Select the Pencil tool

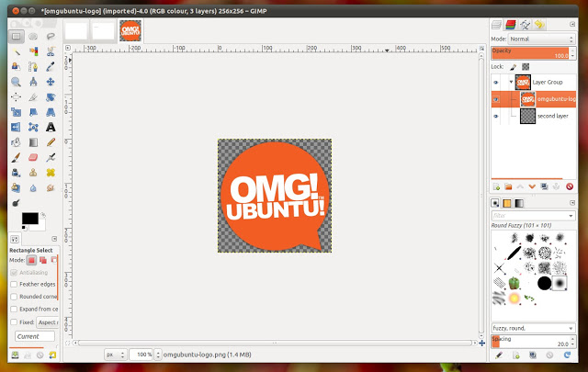coord(51,142)
